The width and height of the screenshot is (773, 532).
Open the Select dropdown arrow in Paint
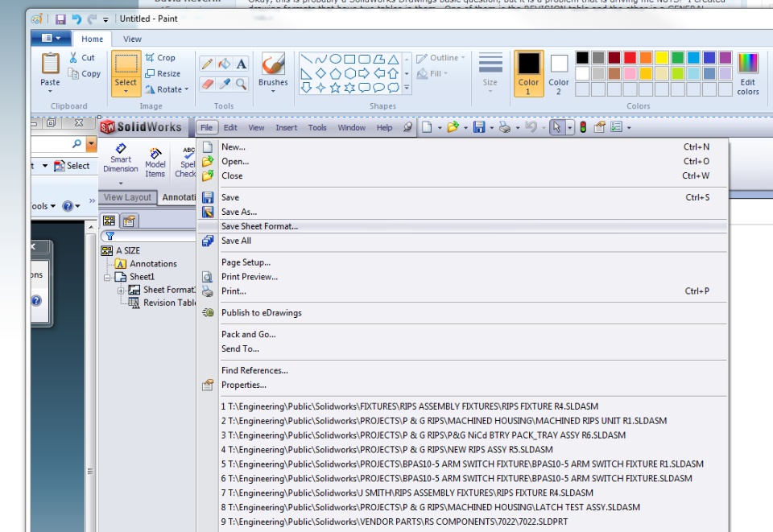click(x=126, y=91)
